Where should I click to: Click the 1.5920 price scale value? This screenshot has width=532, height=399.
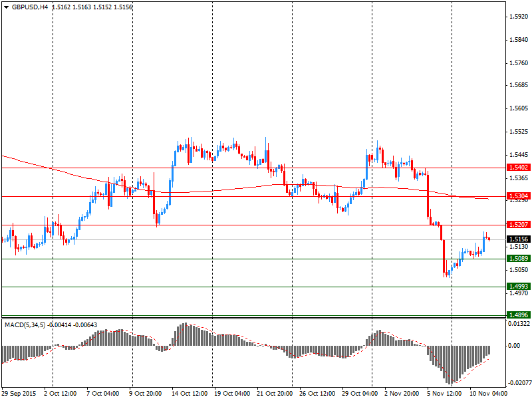coord(519,17)
